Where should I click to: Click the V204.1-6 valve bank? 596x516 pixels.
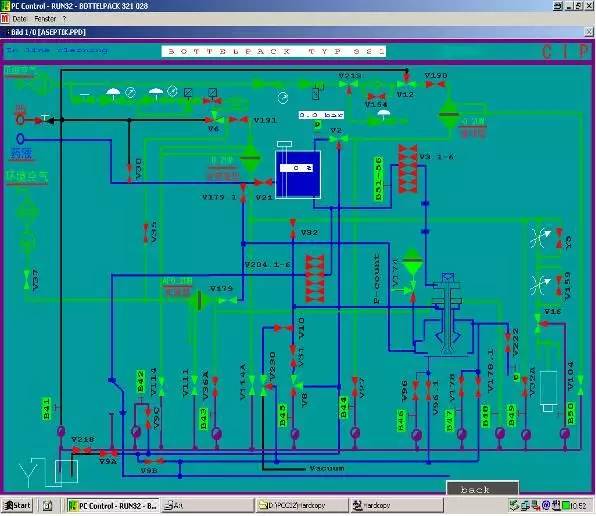click(315, 279)
